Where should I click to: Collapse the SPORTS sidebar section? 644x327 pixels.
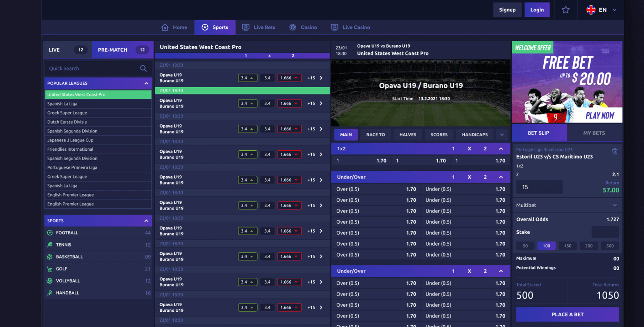(x=146, y=220)
